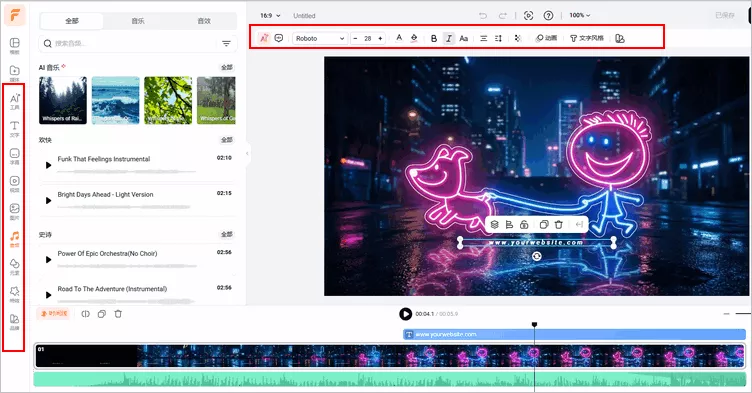Open the line spacing options
This screenshot has height=393, width=752.
[498, 38]
